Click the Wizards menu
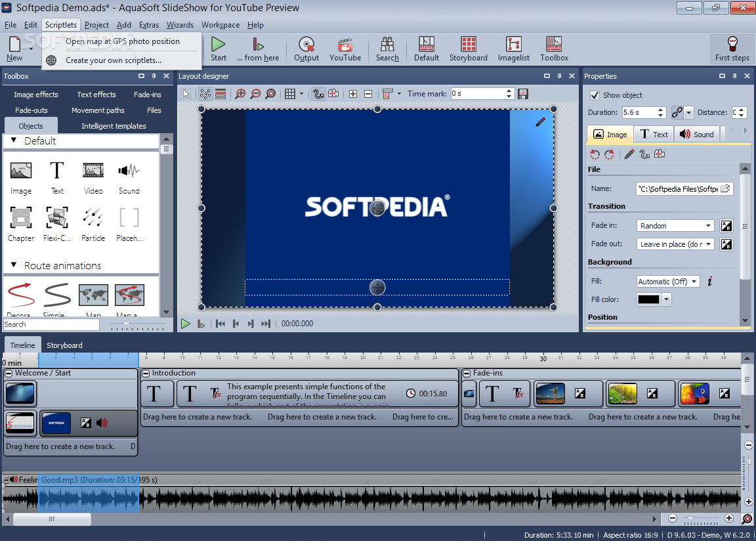 click(180, 25)
